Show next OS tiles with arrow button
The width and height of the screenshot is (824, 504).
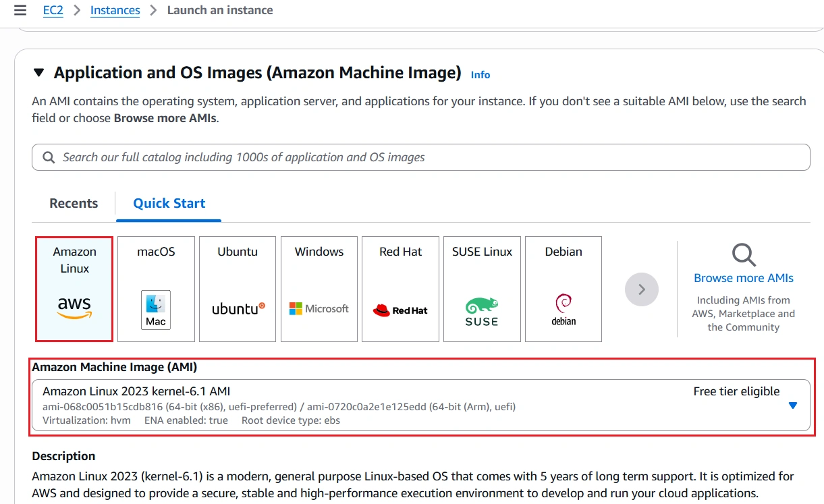642,289
